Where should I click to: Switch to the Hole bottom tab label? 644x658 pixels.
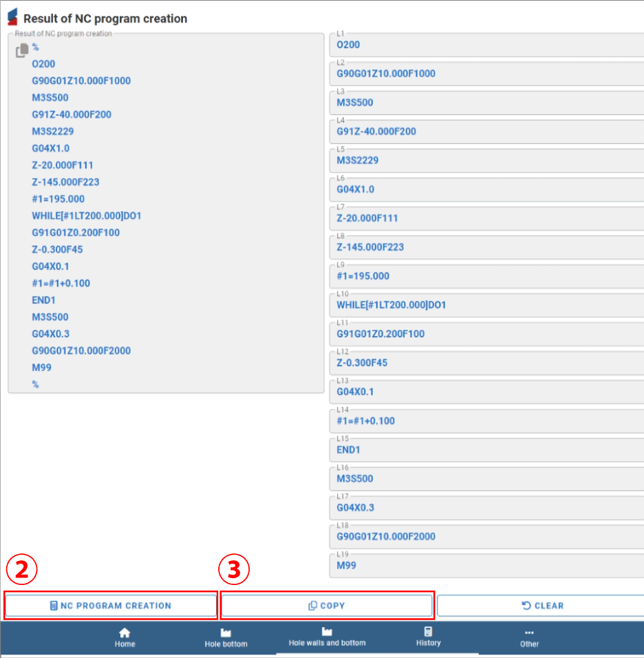coord(226,644)
